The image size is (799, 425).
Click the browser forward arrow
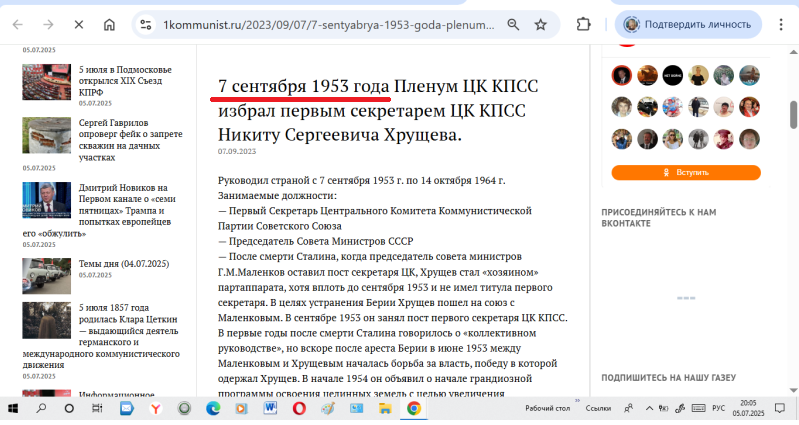pos(48,24)
